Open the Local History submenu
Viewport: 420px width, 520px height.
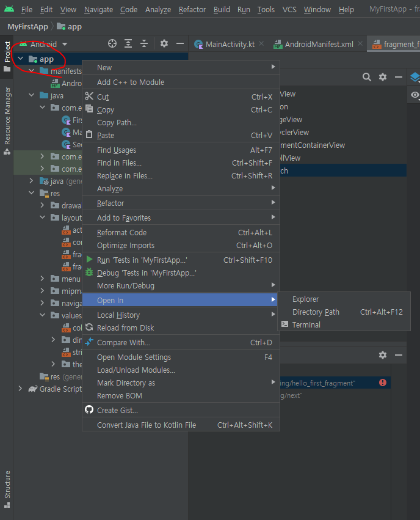181,315
